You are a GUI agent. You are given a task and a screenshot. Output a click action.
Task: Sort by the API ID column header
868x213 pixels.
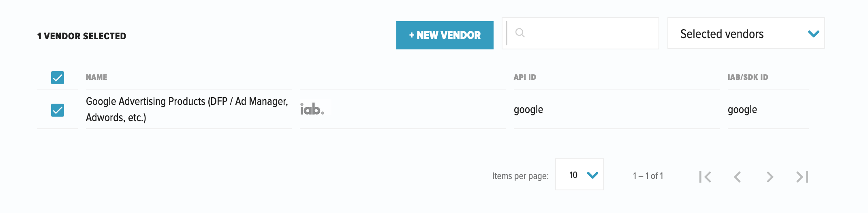coord(525,77)
